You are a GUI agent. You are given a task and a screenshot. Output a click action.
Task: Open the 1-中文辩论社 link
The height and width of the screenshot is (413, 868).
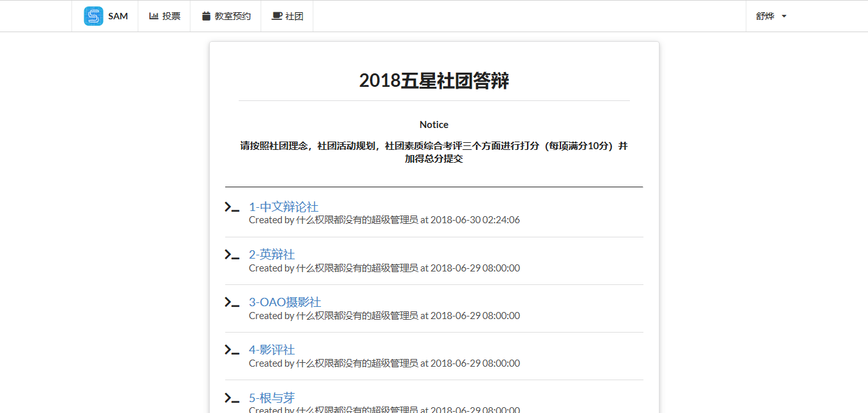(283, 207)
